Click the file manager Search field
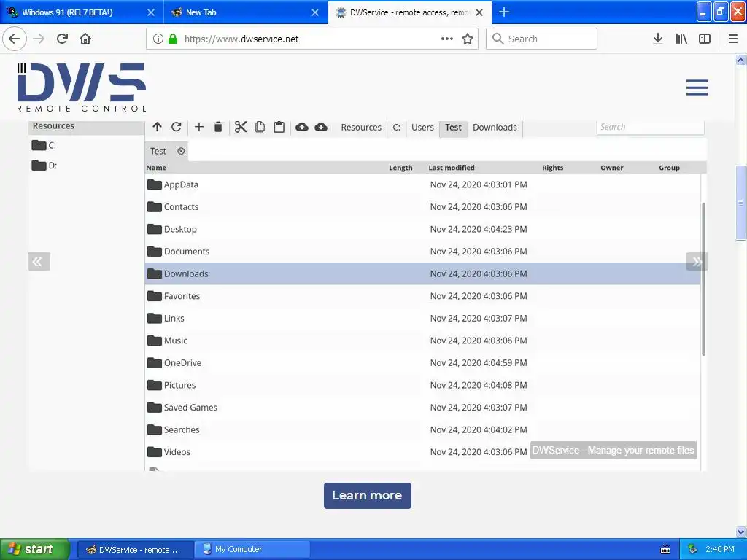This screenshot has width=747, height=560. pos(650,127)
